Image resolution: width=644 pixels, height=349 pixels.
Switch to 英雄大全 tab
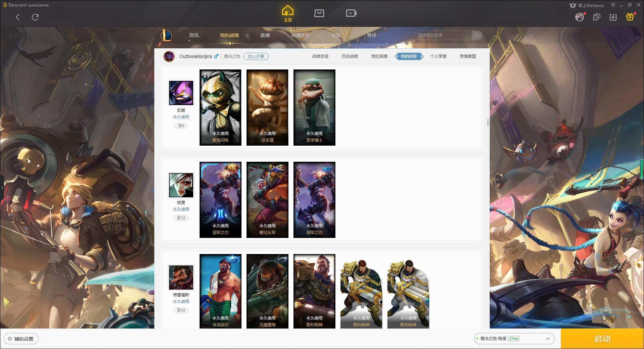point(301,35)
